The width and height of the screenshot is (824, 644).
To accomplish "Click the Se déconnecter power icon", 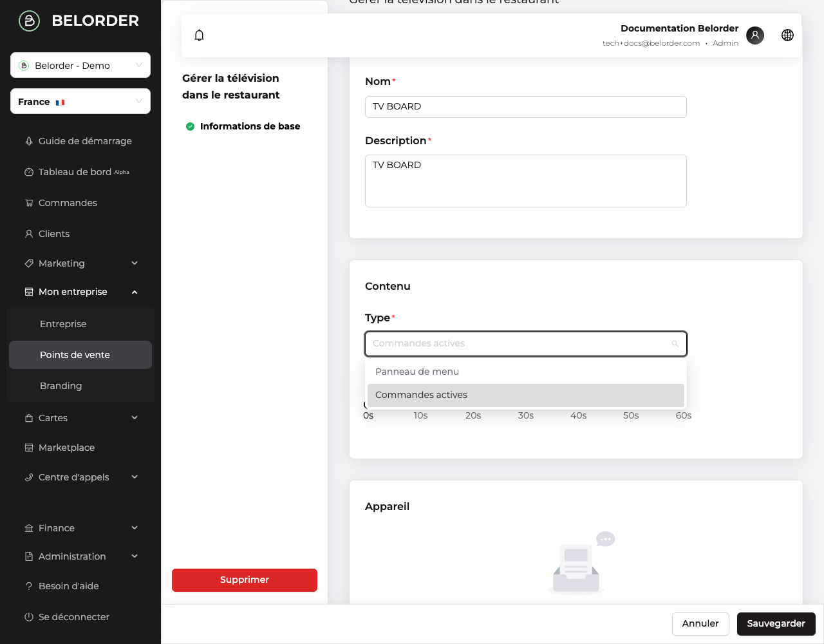I will [x=29, y=617].
